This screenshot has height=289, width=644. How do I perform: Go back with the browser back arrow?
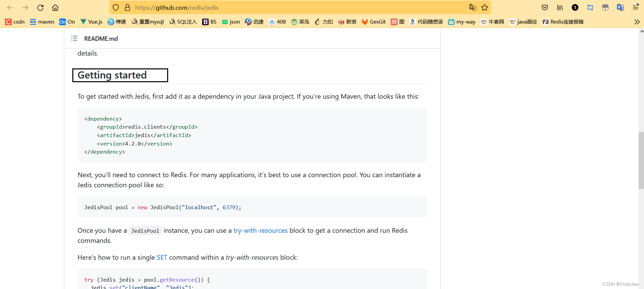click(10, 7)
